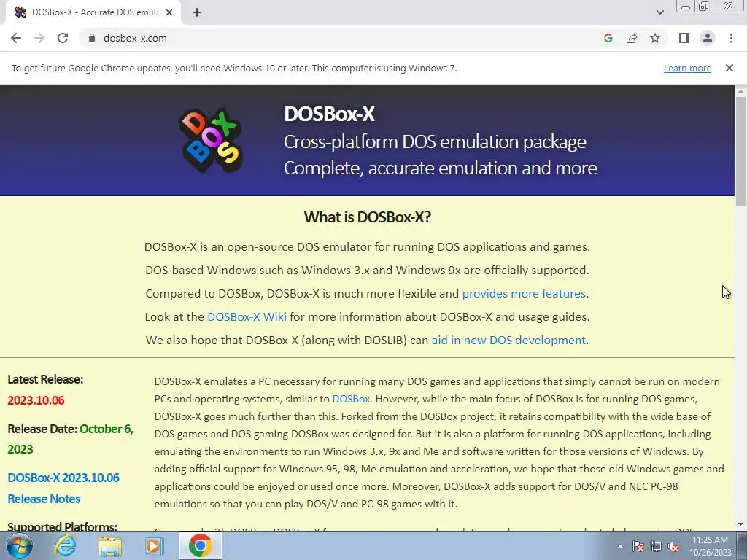Viewport: 747px width, 560px height.
Task: Open the DOSBox-X Wiki link
Action: coord(247,317)
